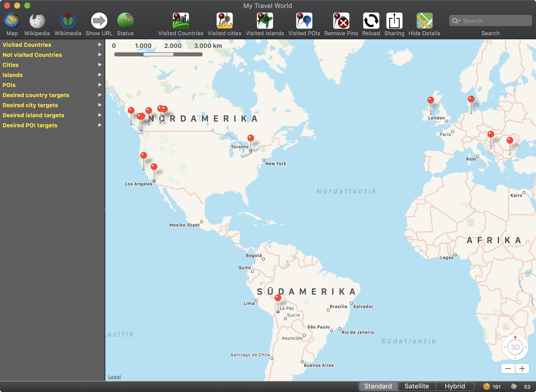Open the Legal link
This screenshot has height=392, width=536.
[x=114, y=377]
